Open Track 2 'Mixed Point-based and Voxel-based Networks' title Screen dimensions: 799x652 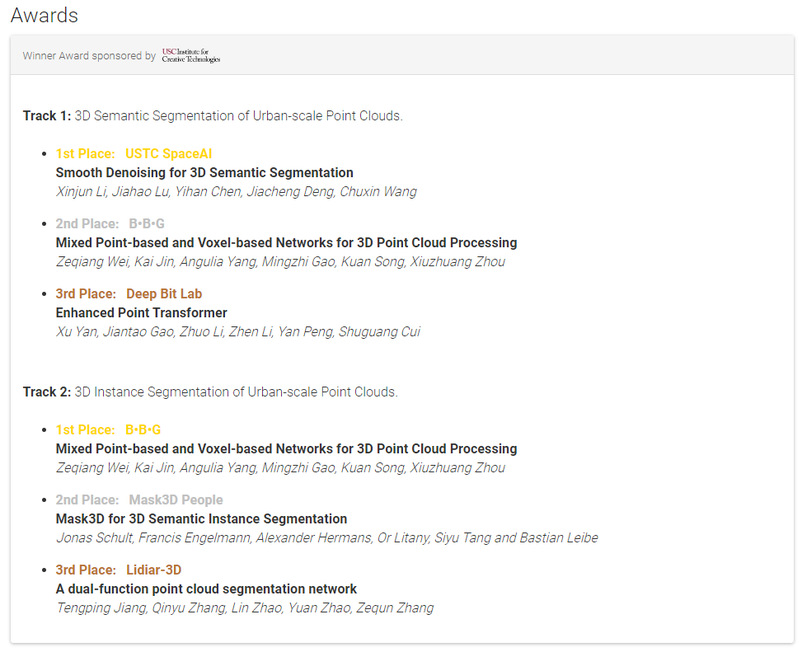tap(286, 449)
